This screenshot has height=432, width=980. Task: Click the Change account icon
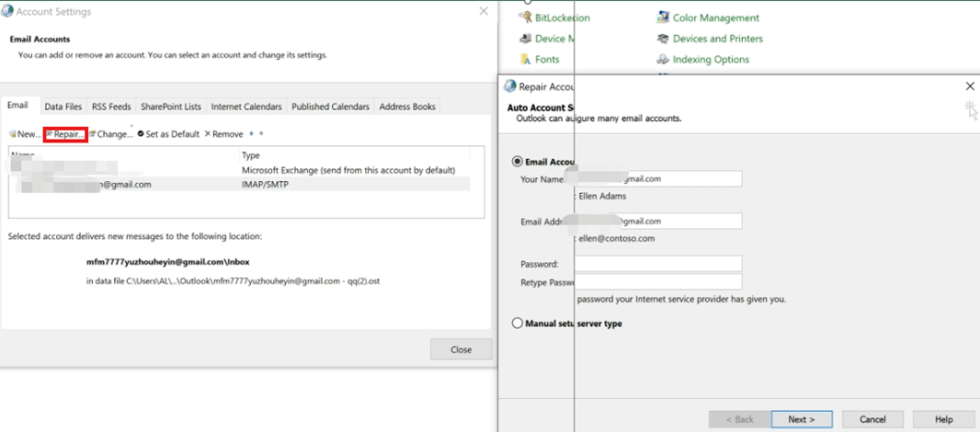pos(92,134)
